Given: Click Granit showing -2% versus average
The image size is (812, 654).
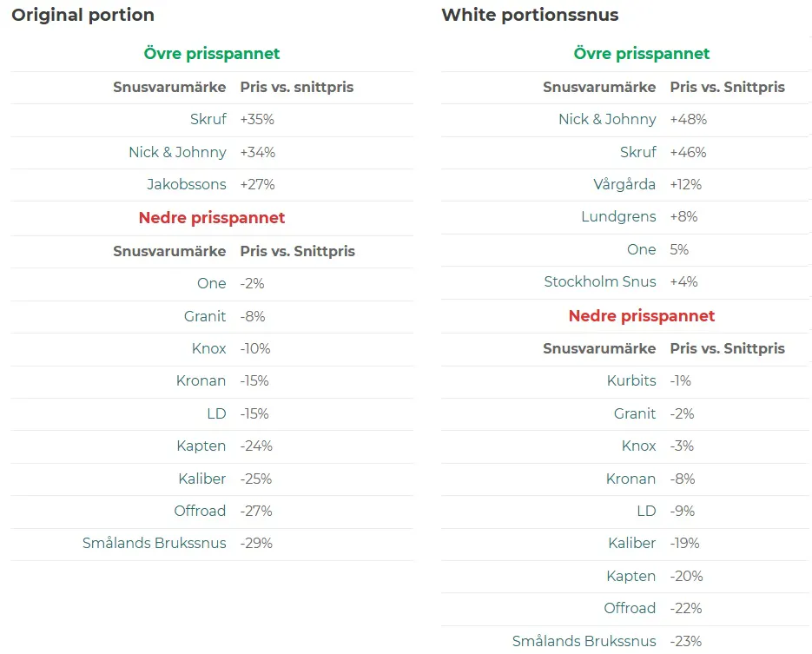Looking at the screenshot, I should (x=635, y=413).
